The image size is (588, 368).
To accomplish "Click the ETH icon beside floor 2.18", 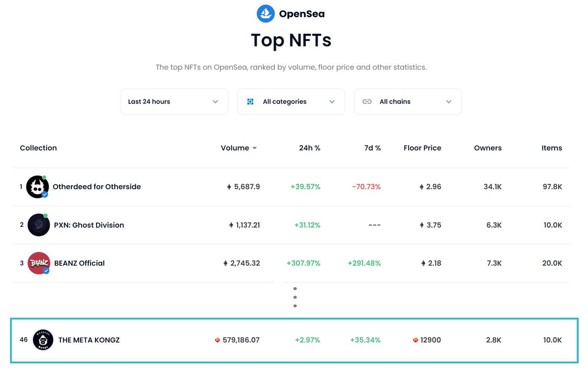I will [423, 263].
